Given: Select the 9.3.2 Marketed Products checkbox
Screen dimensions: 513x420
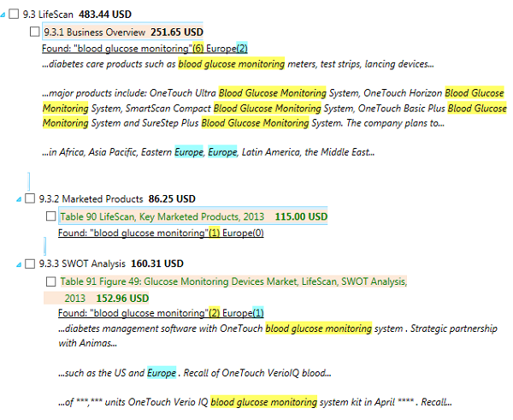Looking at the screenshot, I should pyautogui.click(x=31, y=198).
